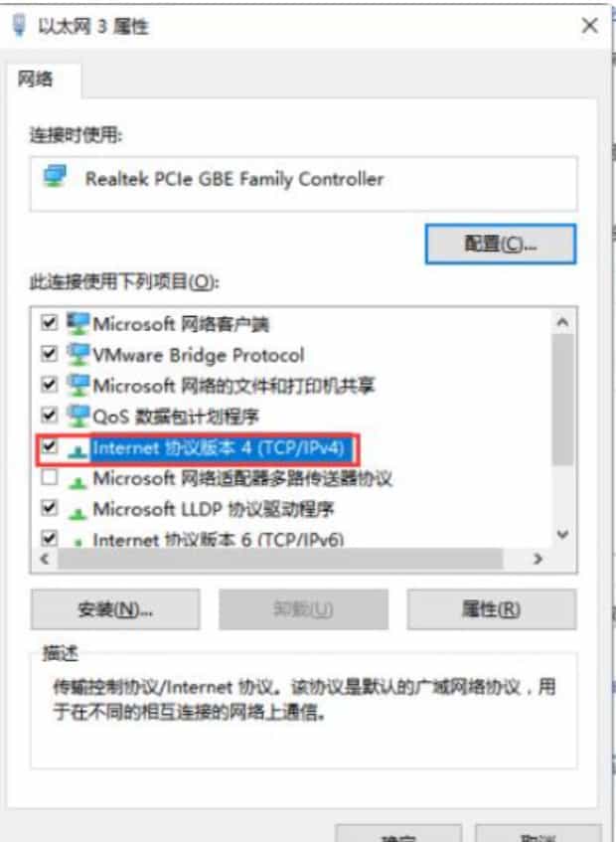
Task: Click the QoS 数据包计划程序 icon
Action: pos(77,416)
